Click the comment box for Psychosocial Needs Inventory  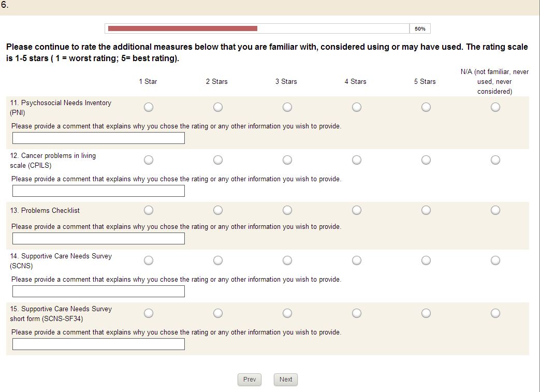(x=98, y=138)
